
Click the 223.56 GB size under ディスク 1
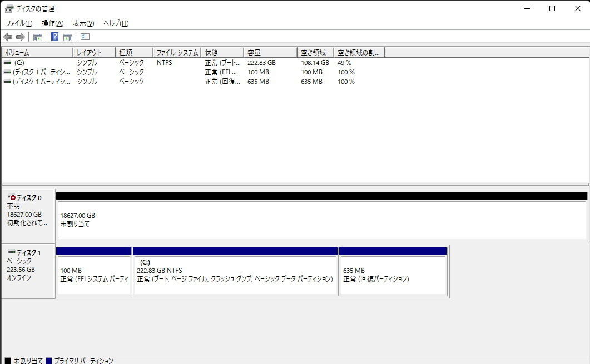[21, 270]
